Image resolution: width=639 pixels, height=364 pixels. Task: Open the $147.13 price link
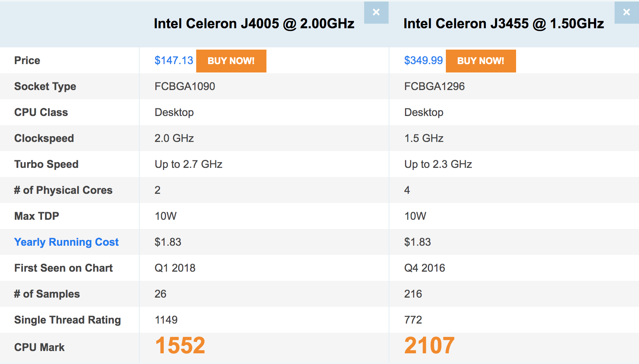point(174,61)
